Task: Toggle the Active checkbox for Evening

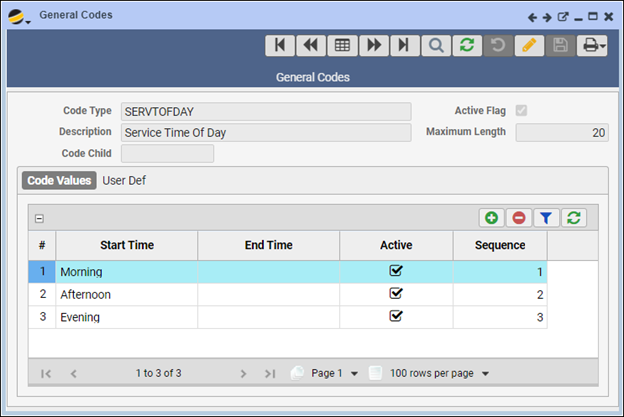Action: [396, 316]
